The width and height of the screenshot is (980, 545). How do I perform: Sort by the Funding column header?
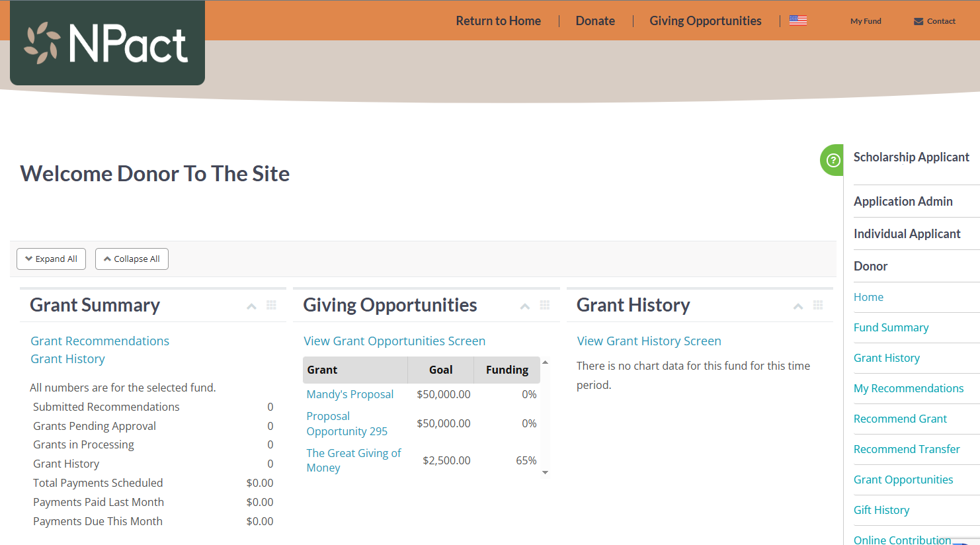tap(507, 370)
